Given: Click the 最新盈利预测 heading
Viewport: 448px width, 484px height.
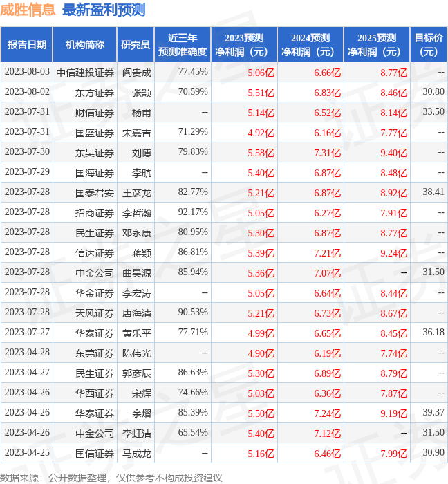Looking at the screenshot, I should click(104, 10).
